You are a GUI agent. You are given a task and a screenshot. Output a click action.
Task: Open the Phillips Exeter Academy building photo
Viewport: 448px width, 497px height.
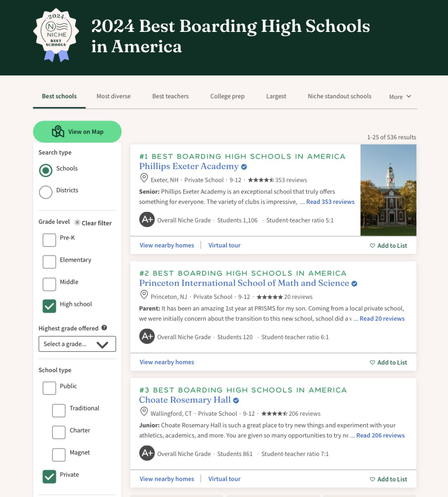(388, 190)
